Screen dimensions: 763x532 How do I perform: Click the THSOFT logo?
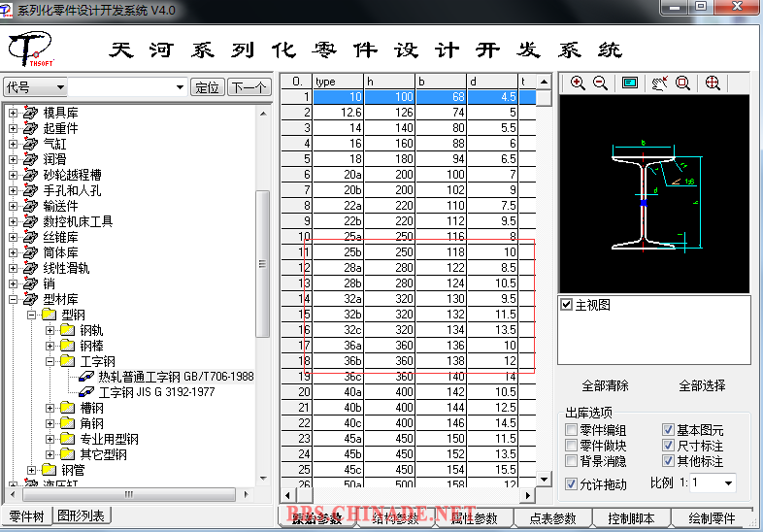[31, 49]
